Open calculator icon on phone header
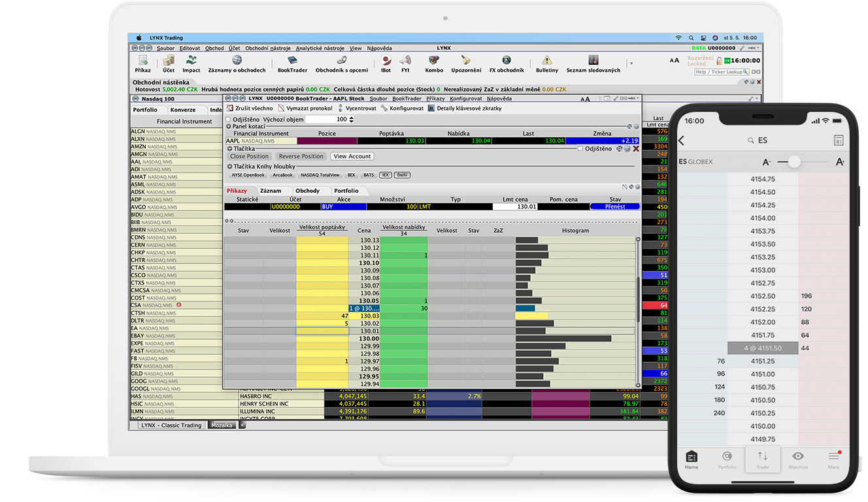The width and height of the screenshot is (868, 502). pos(839,141)
